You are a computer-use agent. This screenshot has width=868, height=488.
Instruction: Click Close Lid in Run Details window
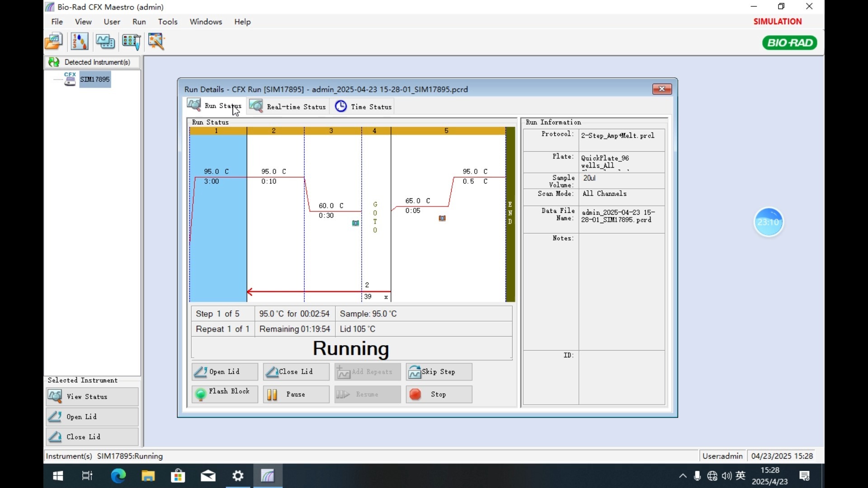(x=296, y=371)
